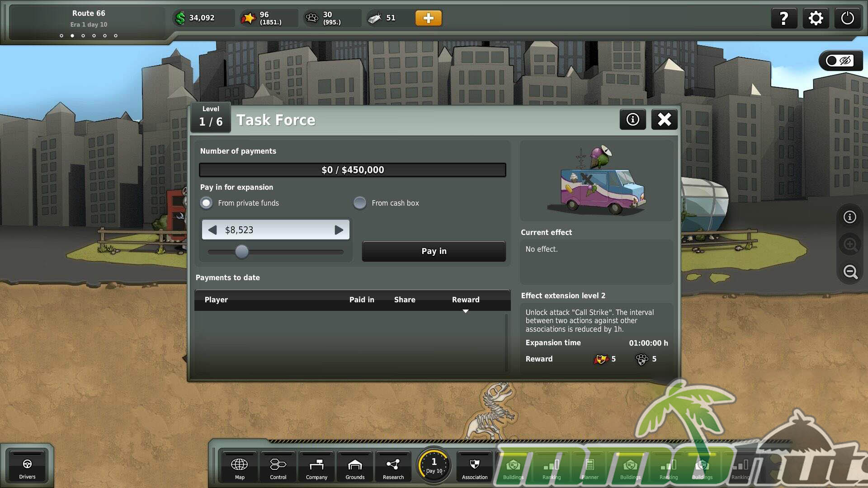Open Task Force info icon
This screenshot has height=488, width=868.
tap(632, 119)
